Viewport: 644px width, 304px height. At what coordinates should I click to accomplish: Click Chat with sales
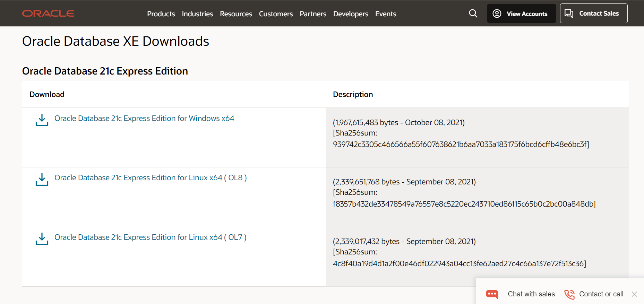pyautogui.click(x=531, y=294)
